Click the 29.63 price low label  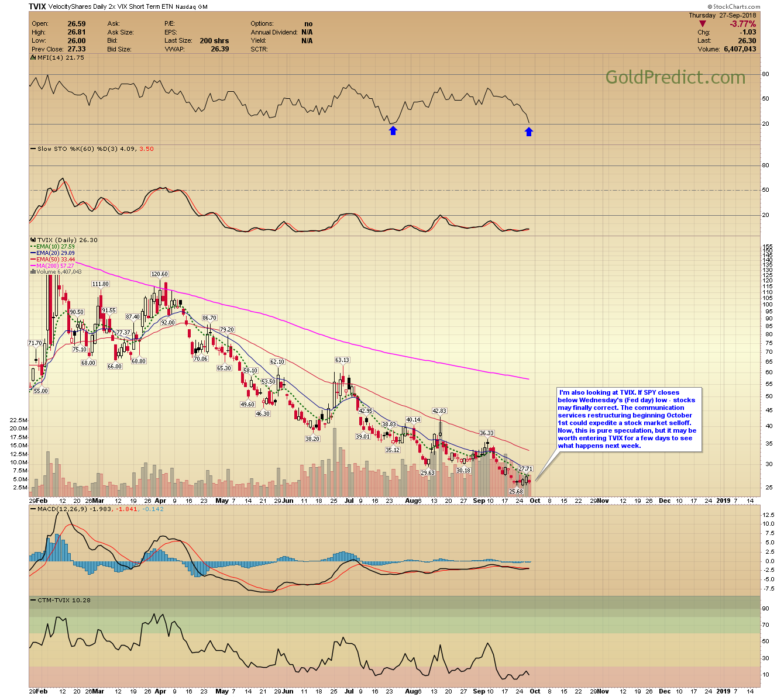(428, 472)
